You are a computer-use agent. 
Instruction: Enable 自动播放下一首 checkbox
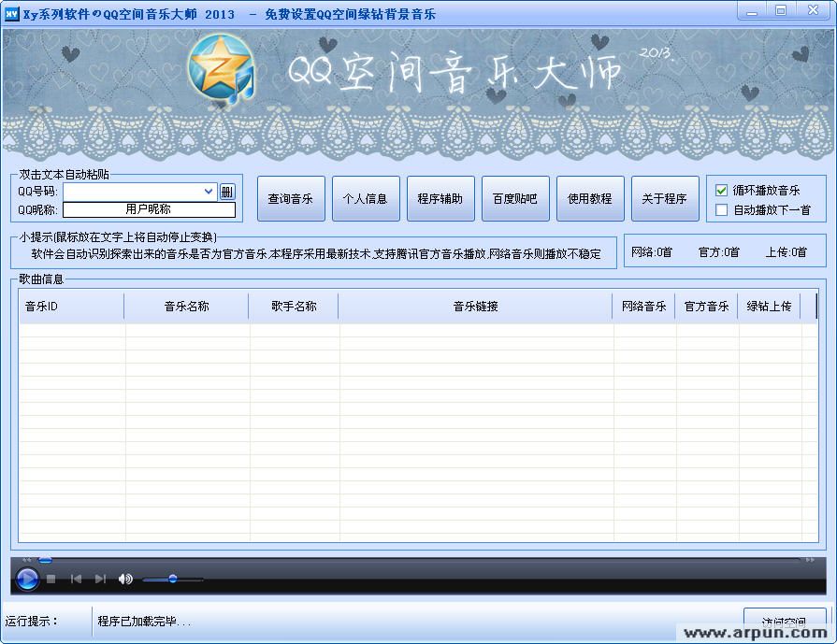(x=721, y=209)
